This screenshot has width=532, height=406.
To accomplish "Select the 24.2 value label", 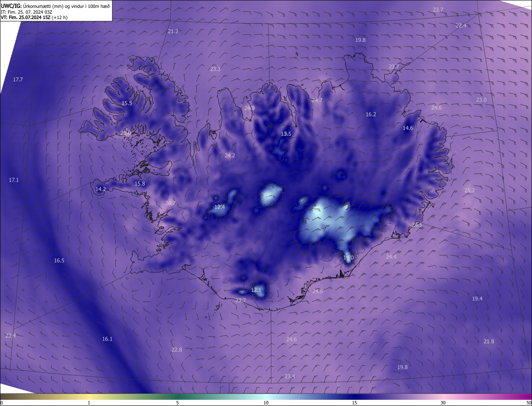I will (230, 155).
